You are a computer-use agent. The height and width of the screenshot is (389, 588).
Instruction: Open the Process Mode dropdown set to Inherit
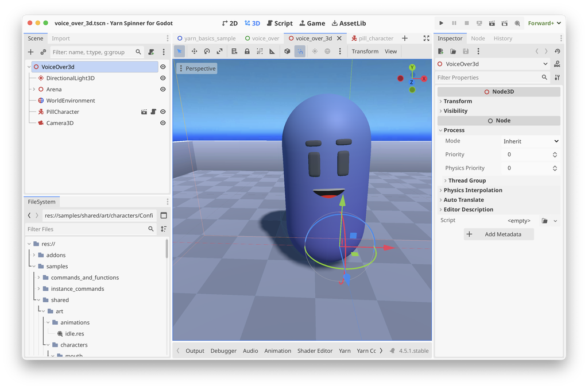529,141
